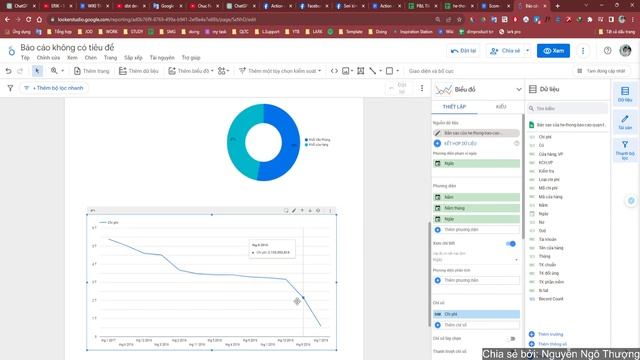Open the header three-dot more options
Viewport: 640px width, 360px height.
point(583,51)
